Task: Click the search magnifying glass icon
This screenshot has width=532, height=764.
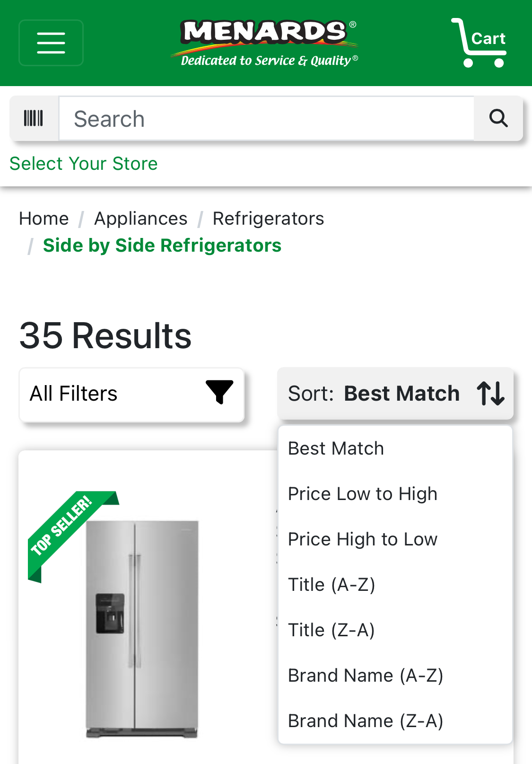Action: click(x=498, y=118)
